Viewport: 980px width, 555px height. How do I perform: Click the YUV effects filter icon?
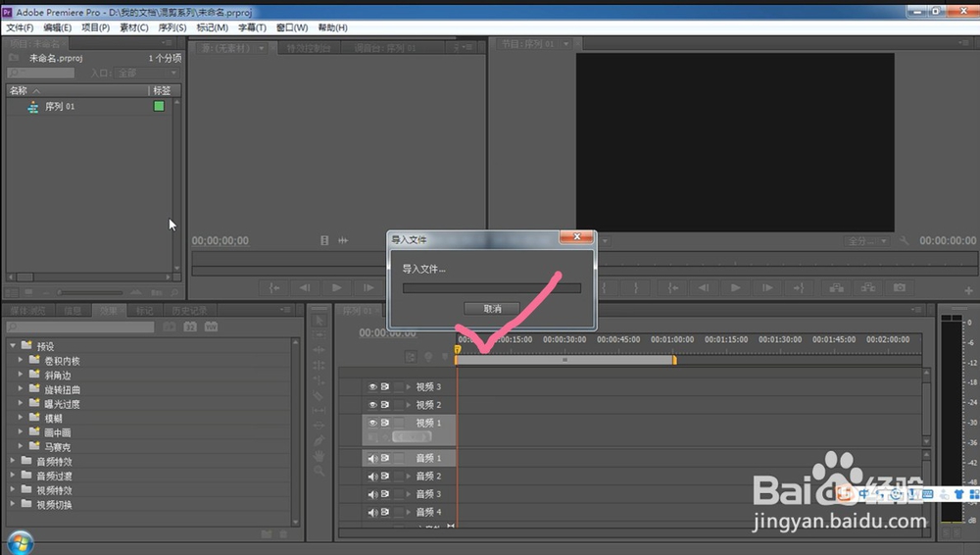coord(211,327)
